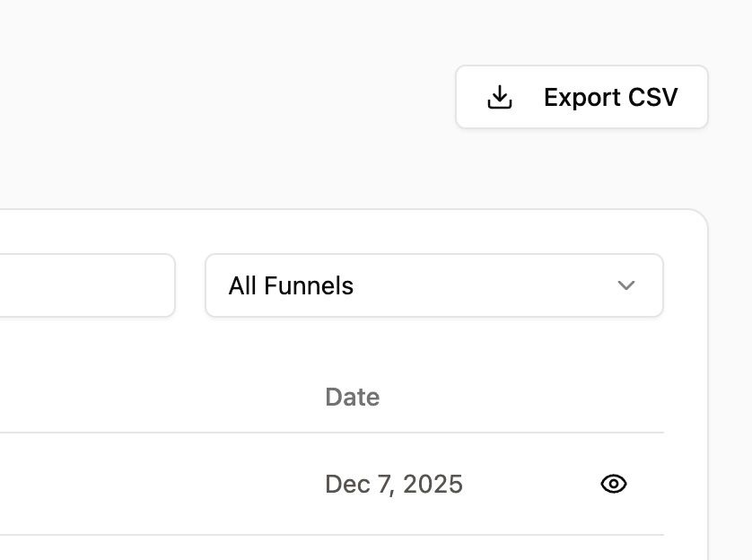
Task: Download the submissions as a CSV file
Action: coord(581,97)
